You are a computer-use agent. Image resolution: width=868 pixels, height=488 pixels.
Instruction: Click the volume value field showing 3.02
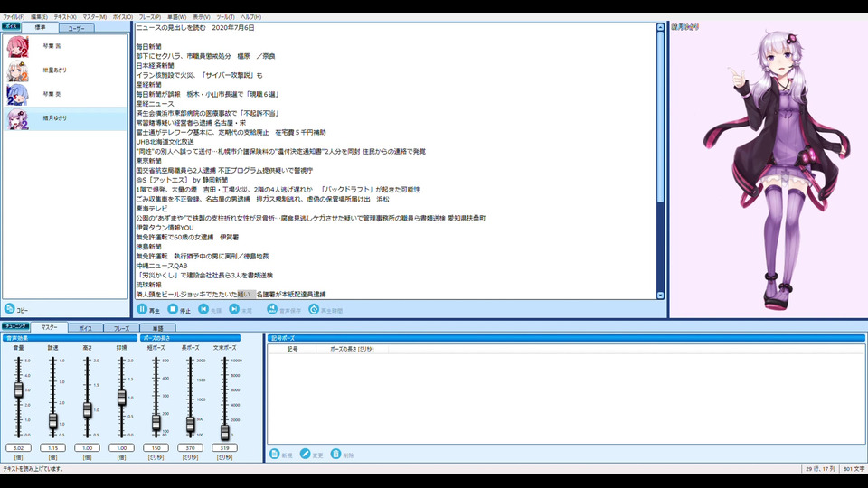tap(18, 447)
